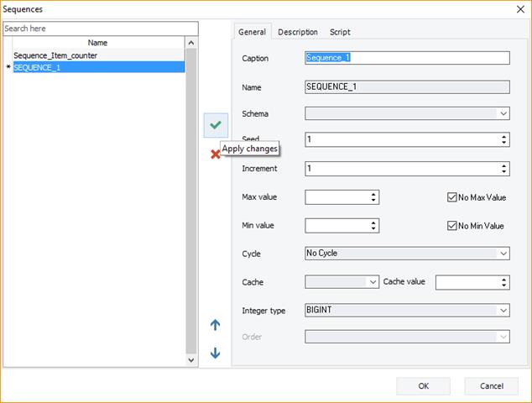Viewport: 532px width, 403px height.
Task: Click the OK button
Action: click(423, 386)
